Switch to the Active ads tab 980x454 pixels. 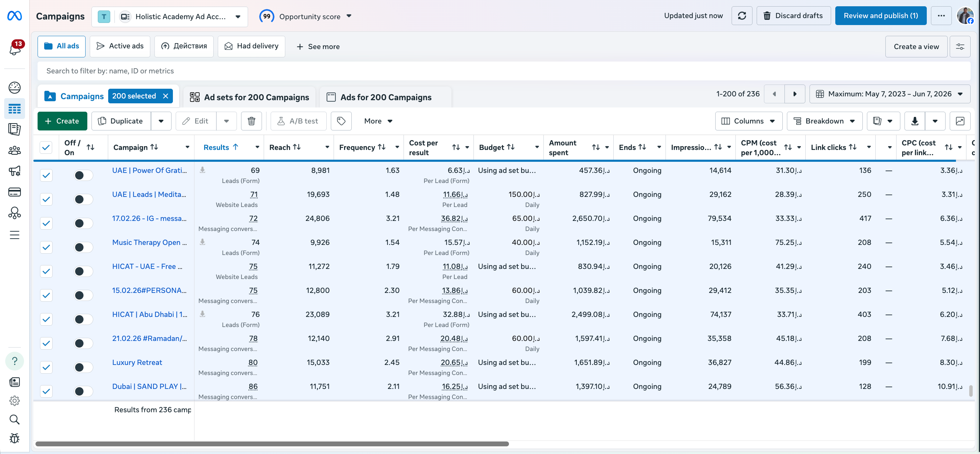point(120,46)
